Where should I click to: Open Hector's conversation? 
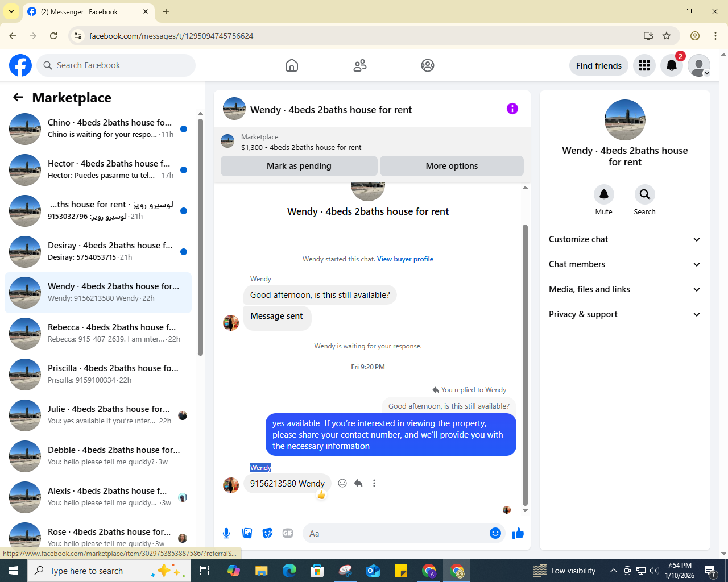[98, 169]
